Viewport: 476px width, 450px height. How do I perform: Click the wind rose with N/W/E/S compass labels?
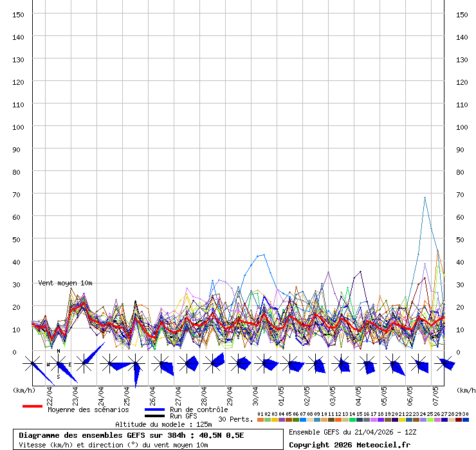[59, 364]
